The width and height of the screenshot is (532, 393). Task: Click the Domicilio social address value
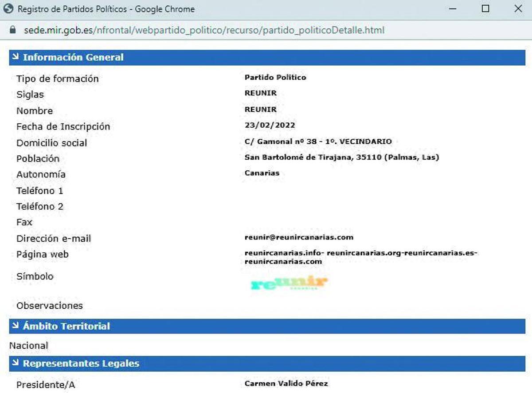tap(318, 141)
